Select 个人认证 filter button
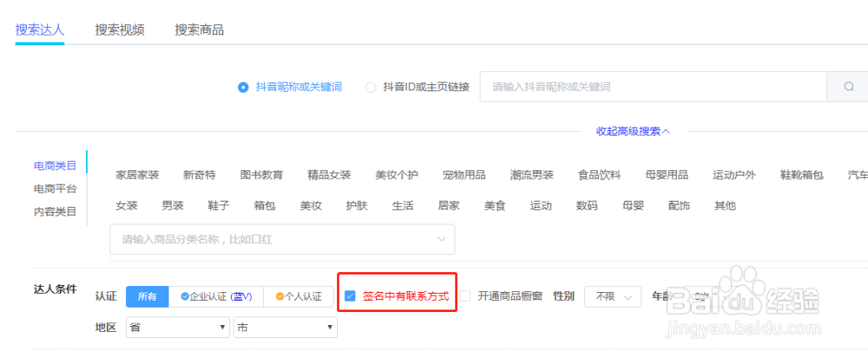868x358 pixels. click(x=299, y=296)
